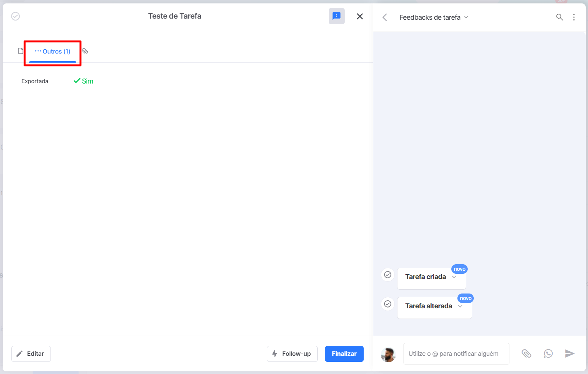Toggle check circle beside Tarefa alterada

point(388,304)
